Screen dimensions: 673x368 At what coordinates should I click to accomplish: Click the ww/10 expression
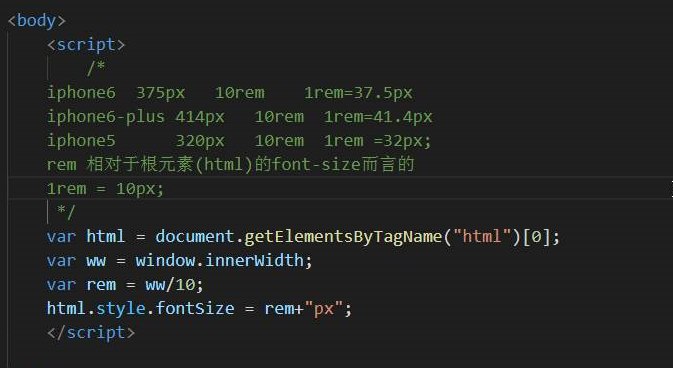pyautogui.click(x=170, y=285)
